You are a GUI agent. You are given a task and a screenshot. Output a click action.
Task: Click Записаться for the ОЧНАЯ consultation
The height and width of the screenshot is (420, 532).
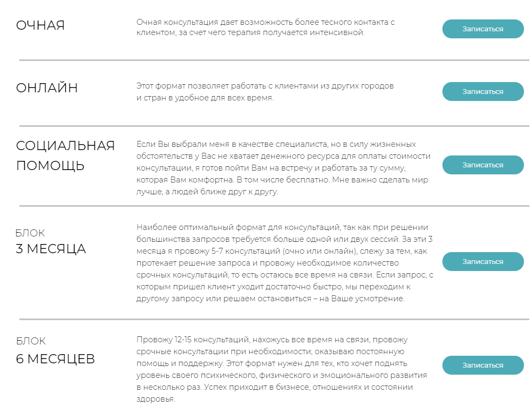tap(482, 29)
